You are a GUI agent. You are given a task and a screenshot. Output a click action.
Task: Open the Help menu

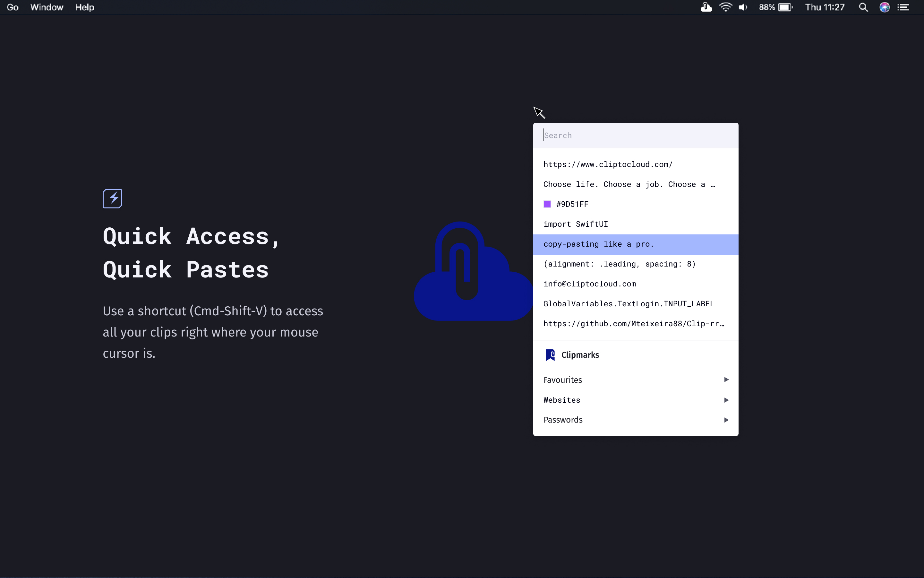coord(84,7)
